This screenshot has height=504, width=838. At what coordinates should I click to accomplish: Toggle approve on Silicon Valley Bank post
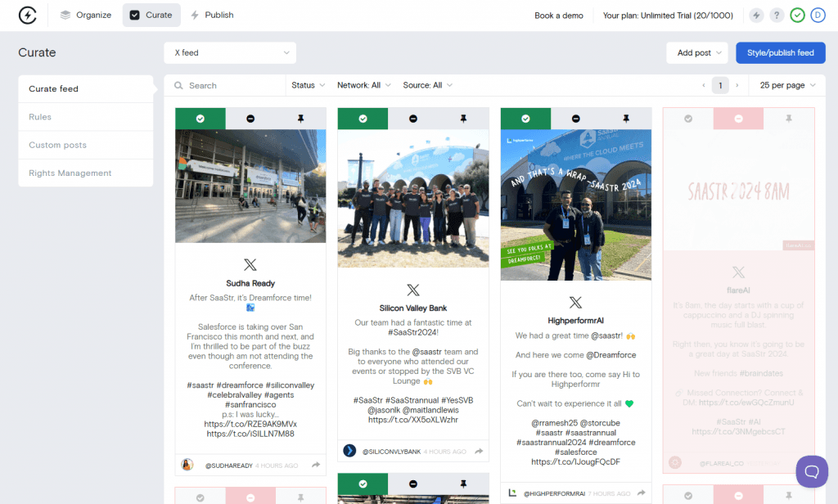363,119
